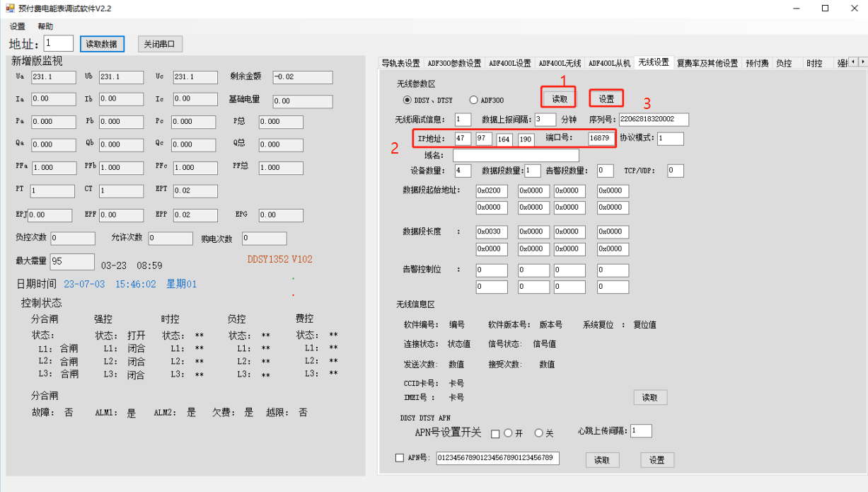Image resolution: width=868 pixels, height=492 pixels.
Task: Switch to the ADF400L无线 tab
Action: [560, 63]
